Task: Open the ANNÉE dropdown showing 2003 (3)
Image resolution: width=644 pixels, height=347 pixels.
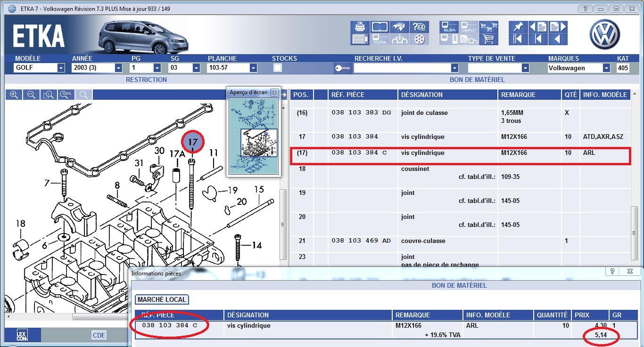Action: 118,68
